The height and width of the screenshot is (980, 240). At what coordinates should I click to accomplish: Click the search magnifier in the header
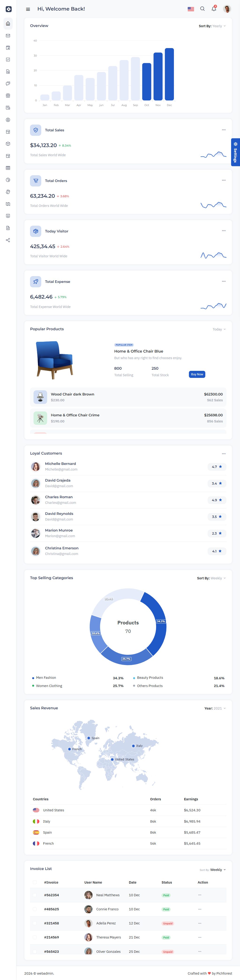tap(202, 9)
